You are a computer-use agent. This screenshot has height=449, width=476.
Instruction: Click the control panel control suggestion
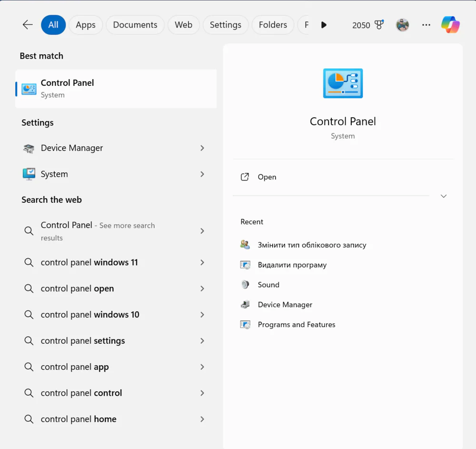click(116, 393)
